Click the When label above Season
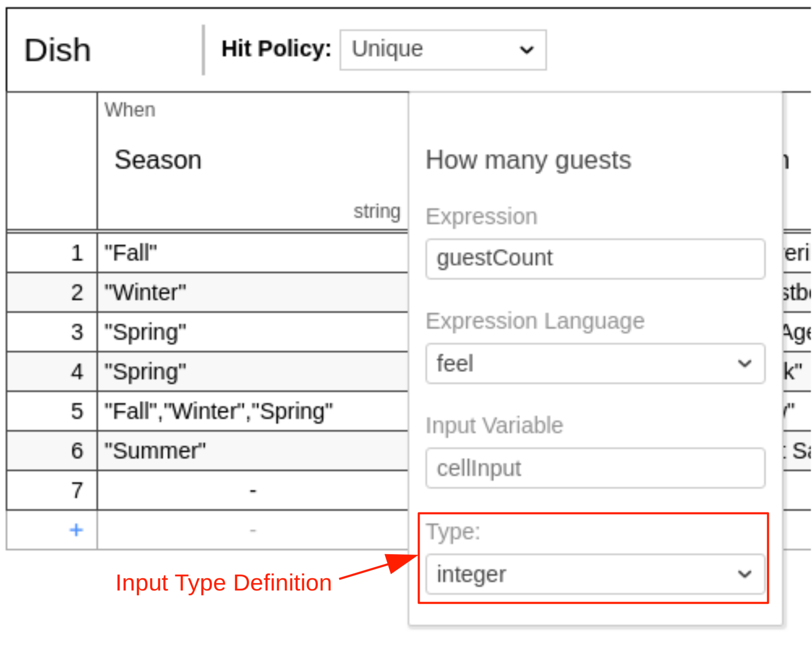 coord(130,109)
